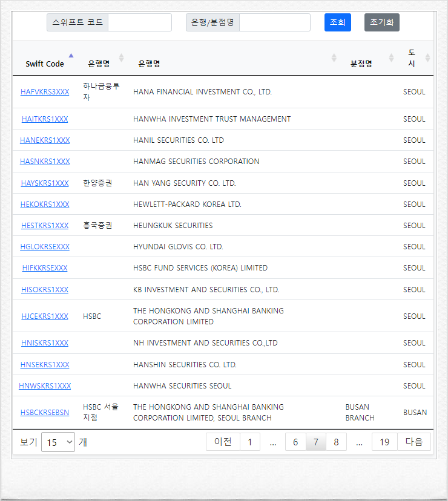
Task: Click 흥국증권 bank name cell
Action: [x=97, y=226]
